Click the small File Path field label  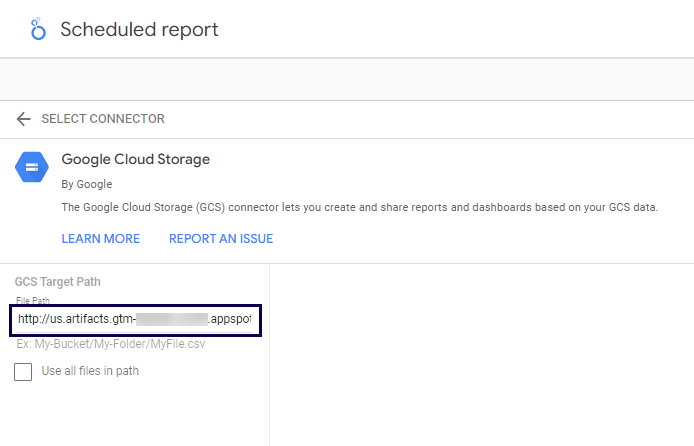33,300
